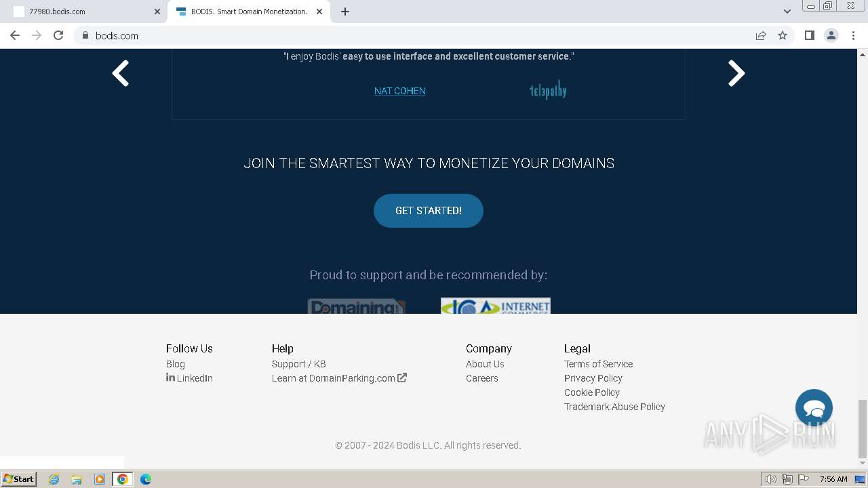Open the network tray icon
868x488 pixels.
[x=787, y=479]
